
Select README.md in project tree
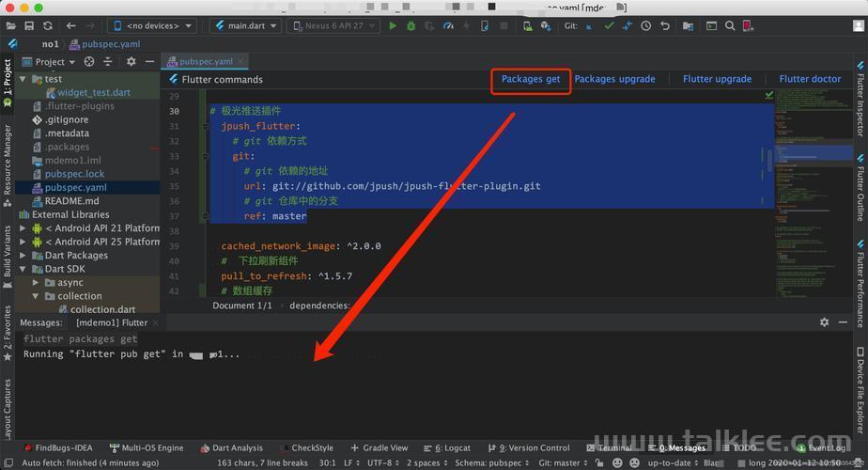tap(72, 200)
